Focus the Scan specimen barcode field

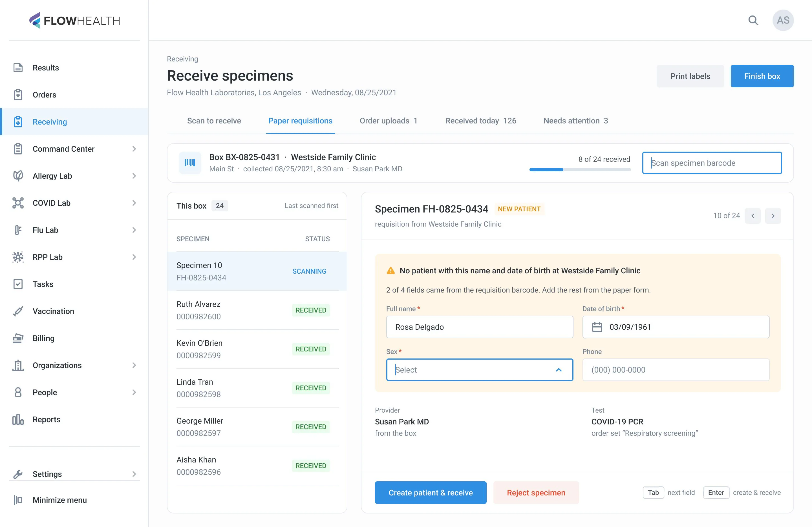point(712,163)
